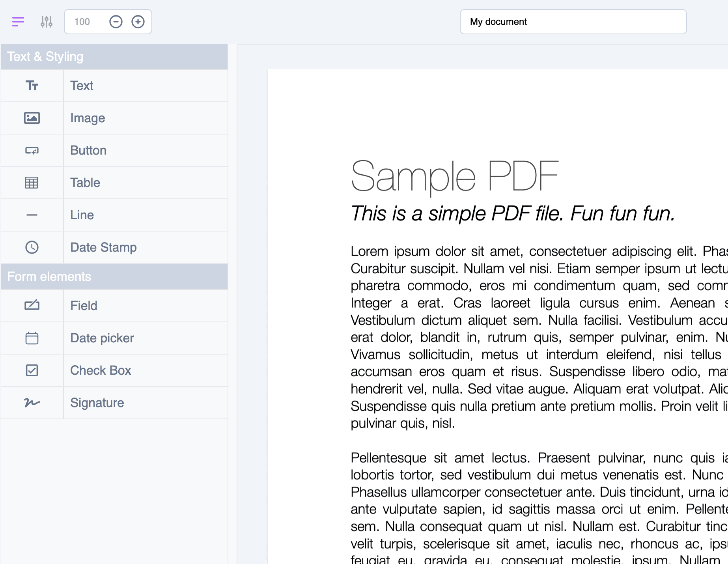Collapse the Form elements section header
This screenshot has height=564, width=728.
[x=114, y=276]
